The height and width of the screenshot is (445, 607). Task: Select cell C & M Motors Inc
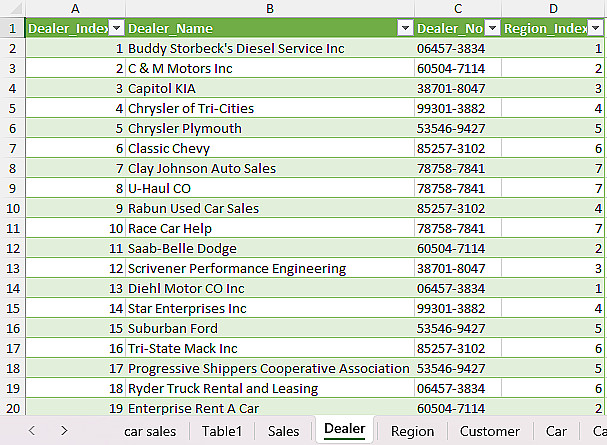coord(270,68)
